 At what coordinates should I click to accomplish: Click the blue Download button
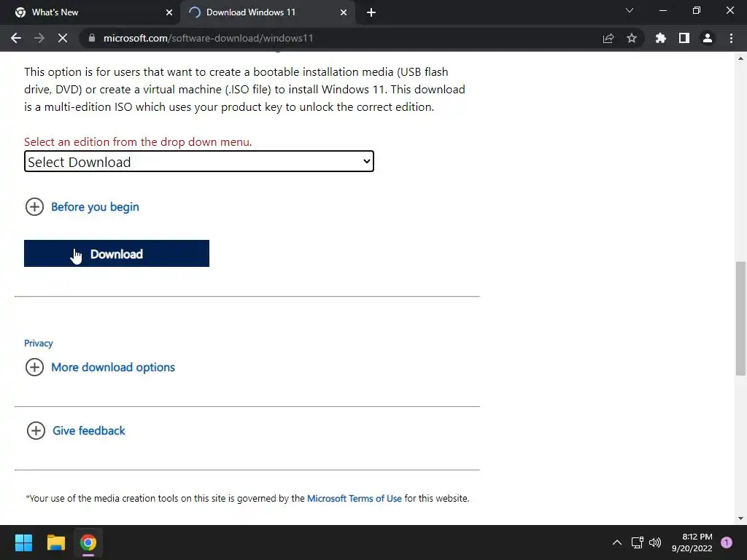click(117, 253)
